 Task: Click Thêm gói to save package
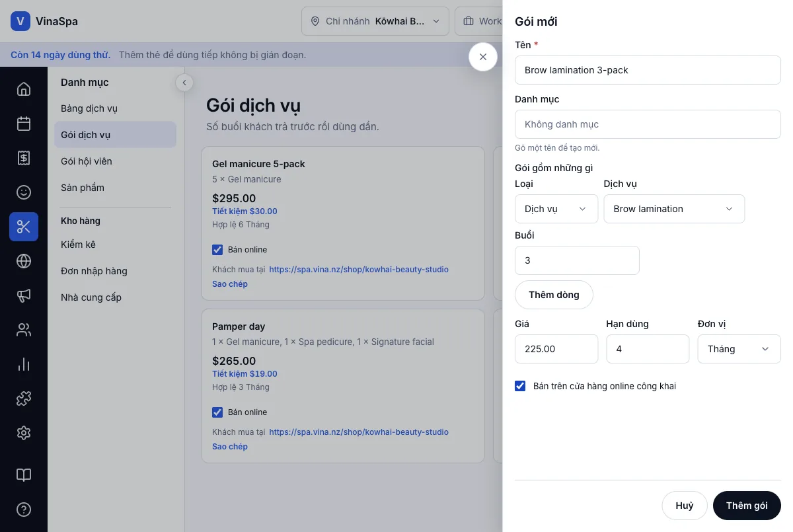coord(747,506)
